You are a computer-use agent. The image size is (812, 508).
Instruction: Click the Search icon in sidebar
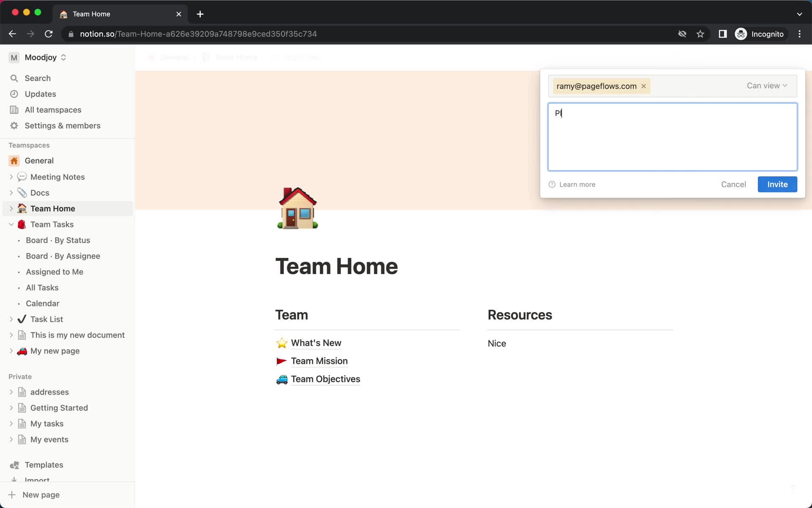[14, 78]
